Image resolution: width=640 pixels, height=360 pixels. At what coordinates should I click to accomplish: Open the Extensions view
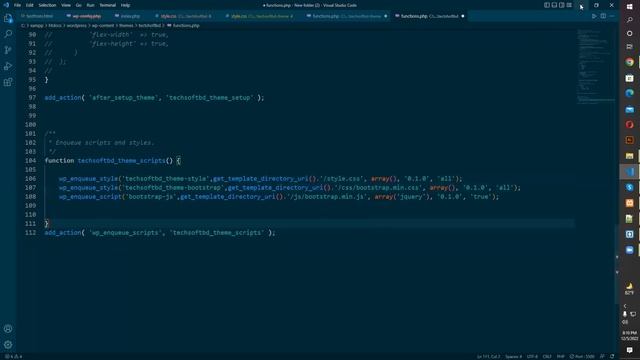[8, 82]
